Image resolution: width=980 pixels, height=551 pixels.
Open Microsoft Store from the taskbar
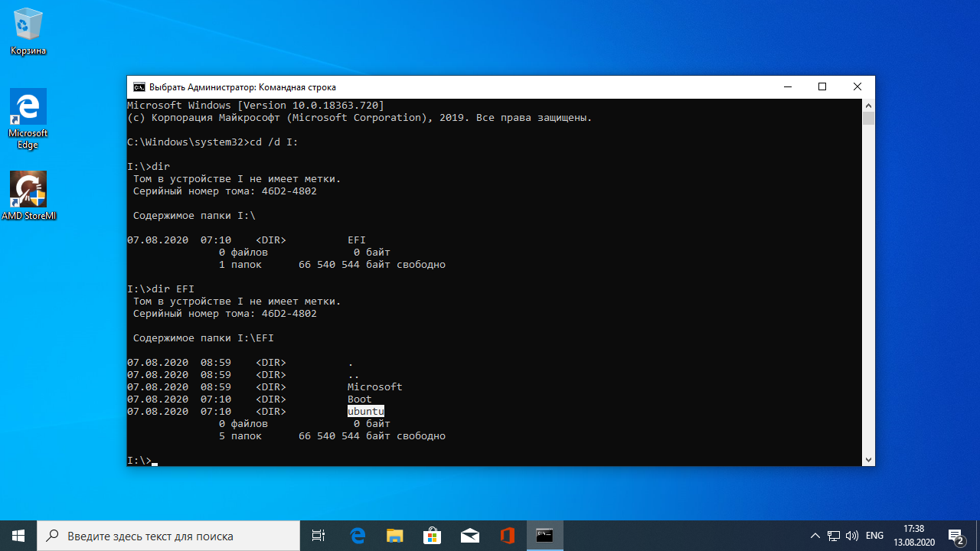point(432,536)
